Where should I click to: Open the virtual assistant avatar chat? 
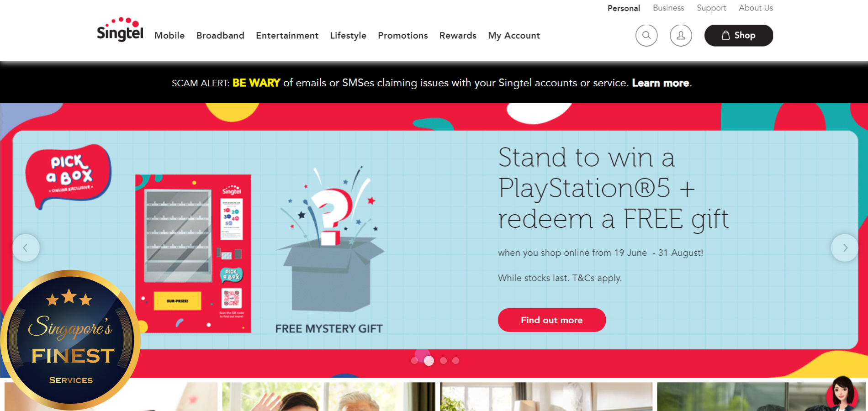[x=843, y=393]
